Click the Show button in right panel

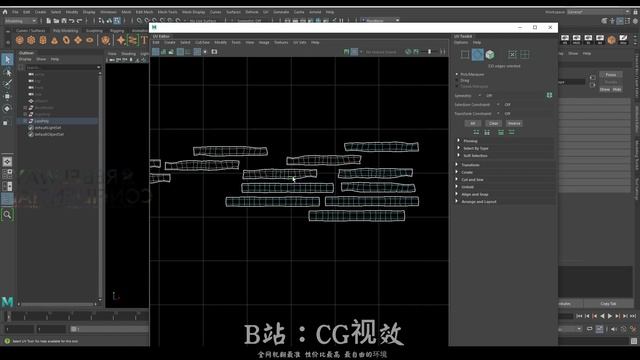[x=604, y=89]
